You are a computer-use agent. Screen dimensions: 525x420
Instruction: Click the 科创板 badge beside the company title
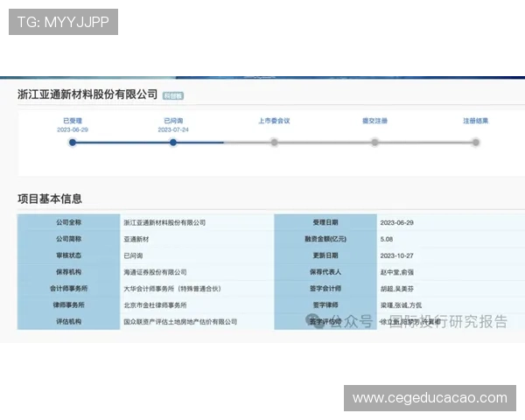173,96
